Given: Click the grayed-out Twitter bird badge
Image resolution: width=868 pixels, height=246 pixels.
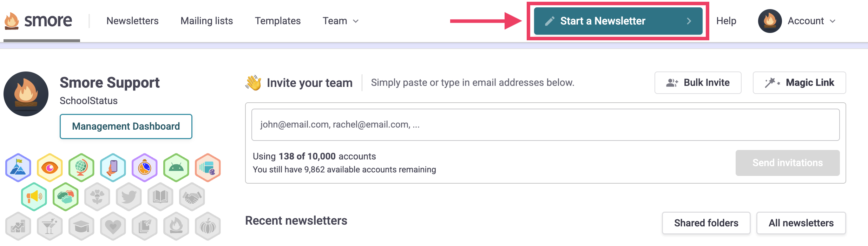Looking at the screenshot, I should click(129, 197).
